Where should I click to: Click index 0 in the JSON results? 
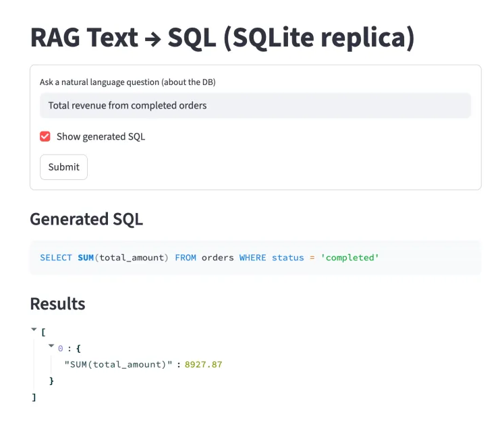pyautogui.click(x=60, y=348)
